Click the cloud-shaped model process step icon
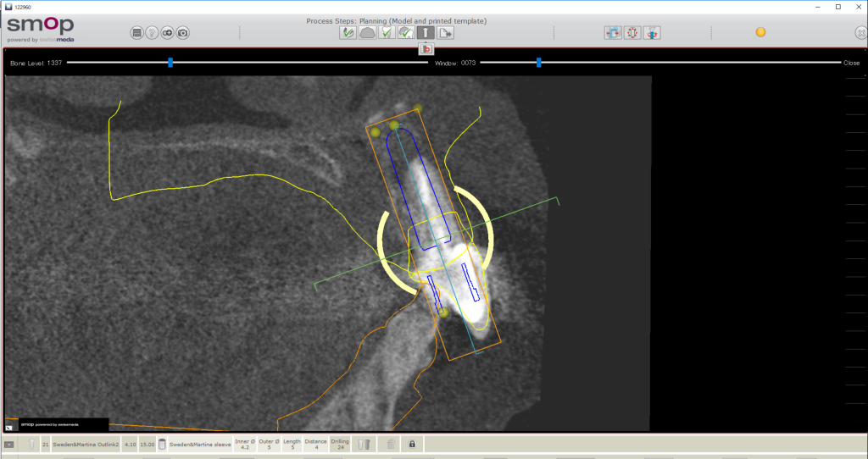 tap(367, 33)
